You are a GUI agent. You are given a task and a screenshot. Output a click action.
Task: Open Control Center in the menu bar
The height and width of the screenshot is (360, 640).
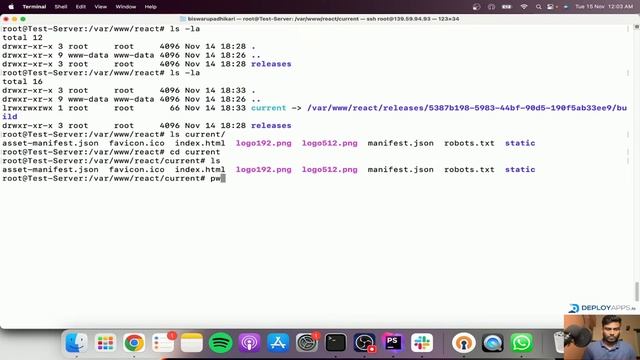551,7
